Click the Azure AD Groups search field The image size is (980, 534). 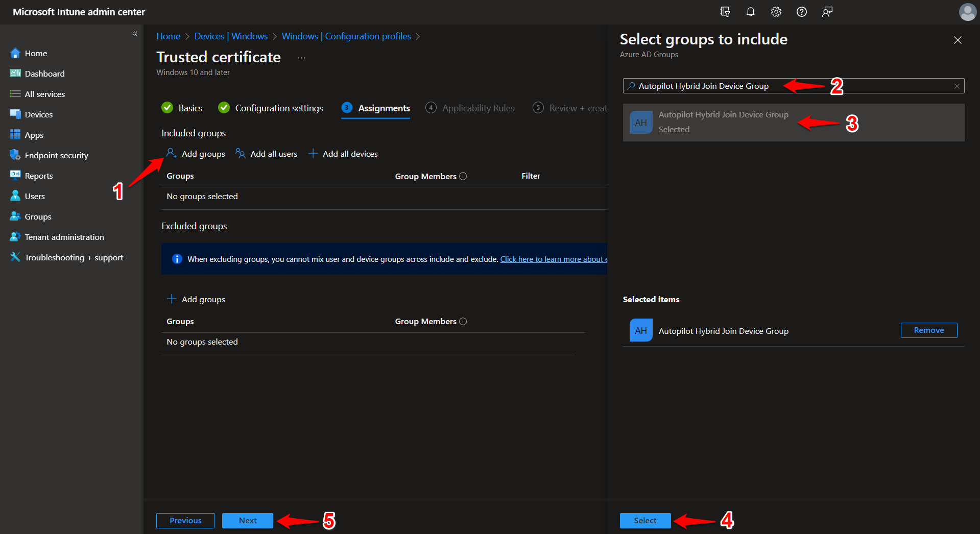(x=792, y=86)
